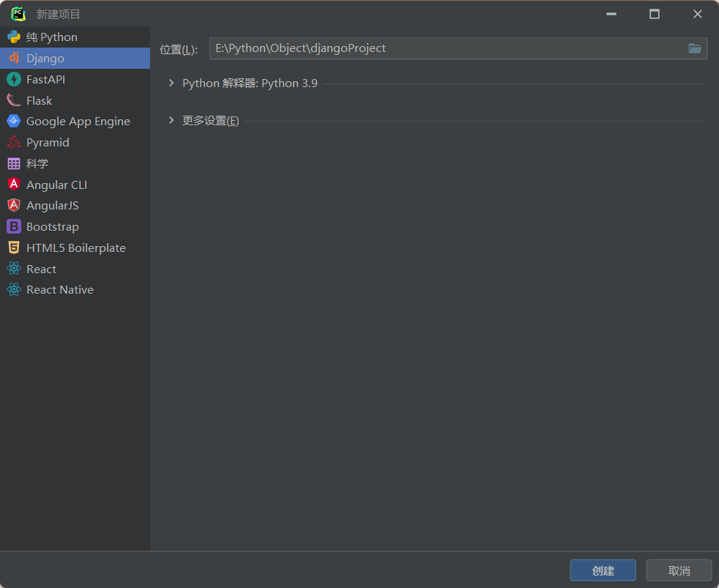
Task: Click the Pure Python project icon
Action: pyautogui.click(x=14, y=37)
